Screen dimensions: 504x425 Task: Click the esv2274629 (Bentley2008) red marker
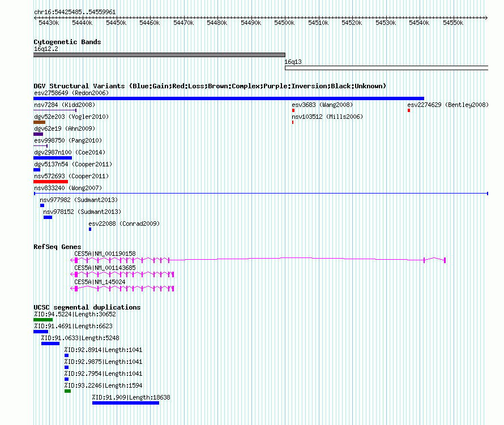pos(408,110)
